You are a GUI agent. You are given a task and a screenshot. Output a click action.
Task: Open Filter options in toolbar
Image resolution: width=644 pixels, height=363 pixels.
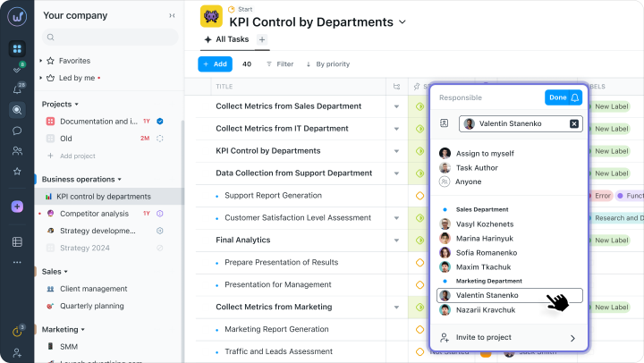click(x=280, y=64)
